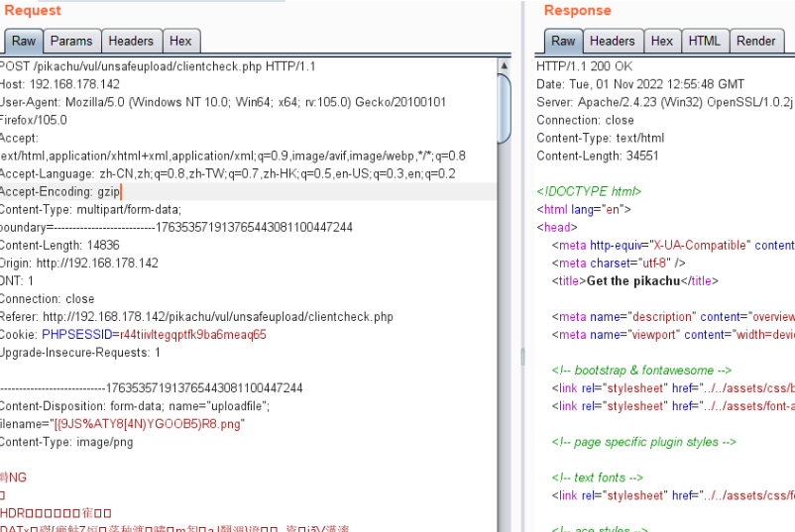The width and height of the screenshot is (795, 532).
Task: Place cursor in the Accept-Encoding: gzip line
Action: pyautogui.click(x=59, y=191)
